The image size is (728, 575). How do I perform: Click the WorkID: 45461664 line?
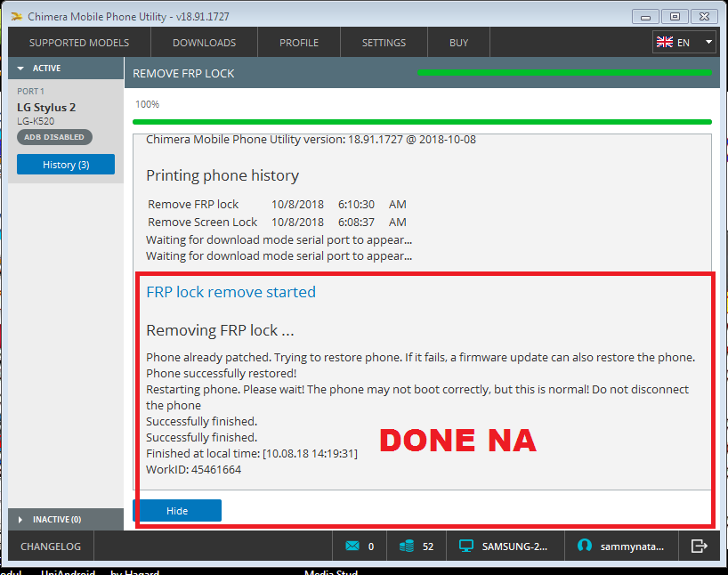pos(194,470)
